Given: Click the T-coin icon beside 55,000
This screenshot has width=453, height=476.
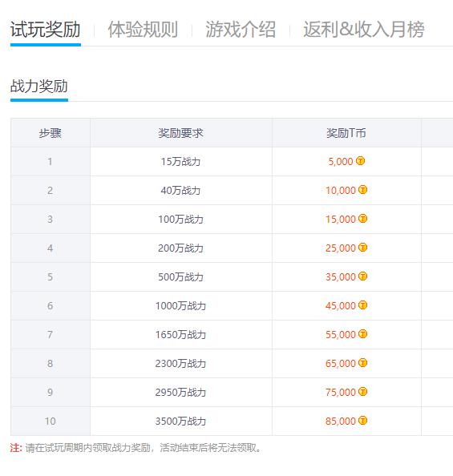Looking at the screenshot, I should pos(362,334).
